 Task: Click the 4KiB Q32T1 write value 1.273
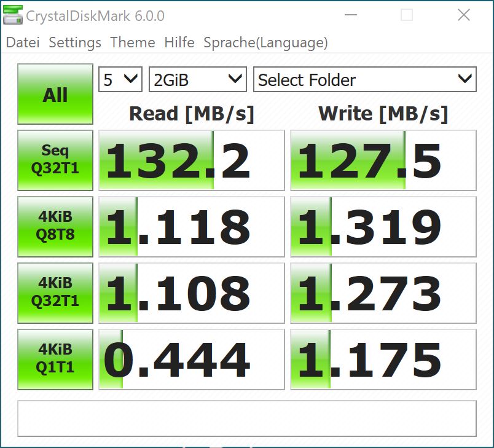coord(383,293)
